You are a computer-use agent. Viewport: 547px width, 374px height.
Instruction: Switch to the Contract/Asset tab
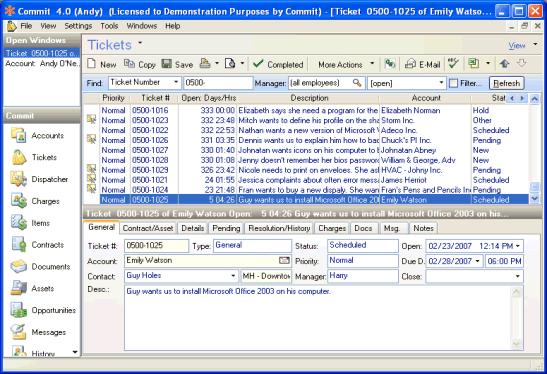coord(148,228)
